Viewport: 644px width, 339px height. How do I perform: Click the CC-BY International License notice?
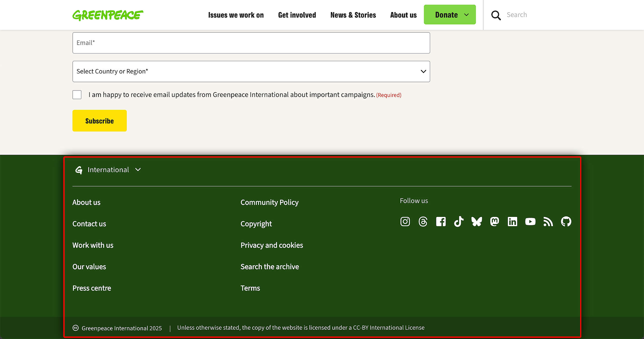tap(301, 328)
